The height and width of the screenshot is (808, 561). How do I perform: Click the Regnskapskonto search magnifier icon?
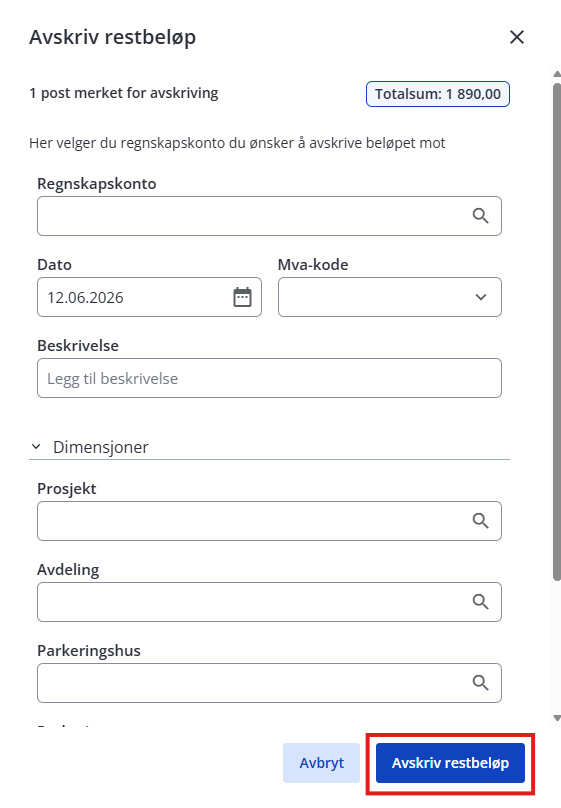click(480, 216)
